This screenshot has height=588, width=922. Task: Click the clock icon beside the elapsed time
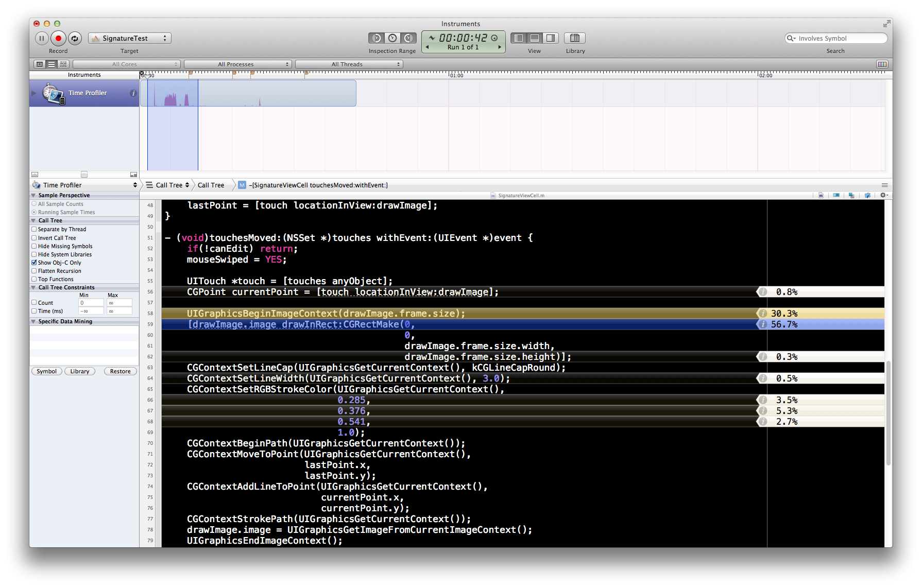pyautogui.click(x=494, y=38)
